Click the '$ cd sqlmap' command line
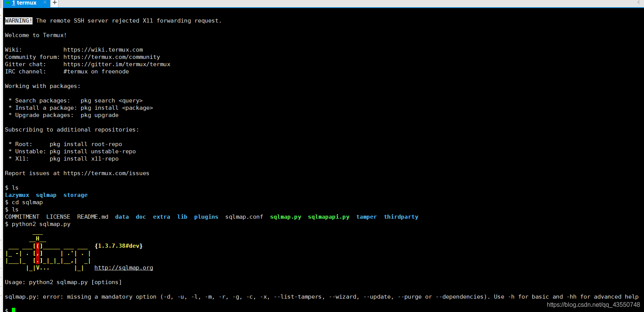644x312 pixels. (x=24, y=202)
